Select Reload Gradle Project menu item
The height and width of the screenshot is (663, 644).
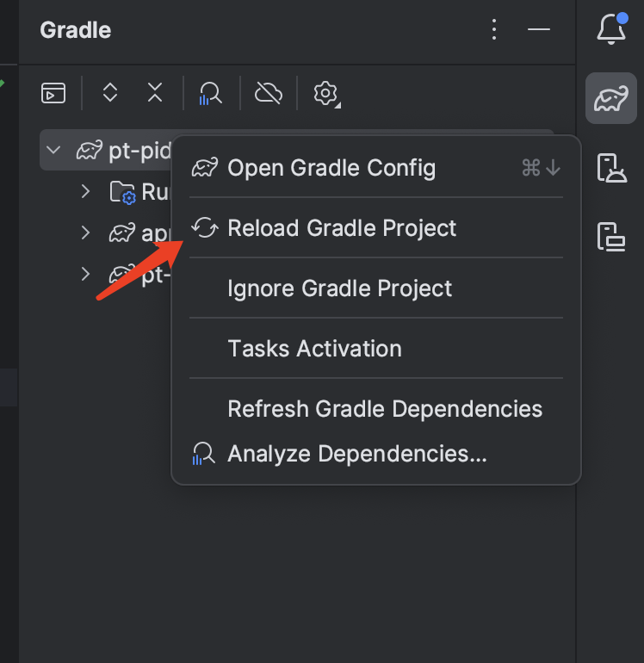pos(342,228)
